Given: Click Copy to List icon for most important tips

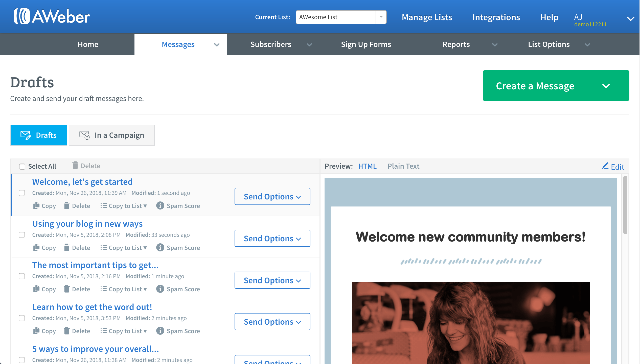Looking at the screenshot, I should tap(103, 289).
